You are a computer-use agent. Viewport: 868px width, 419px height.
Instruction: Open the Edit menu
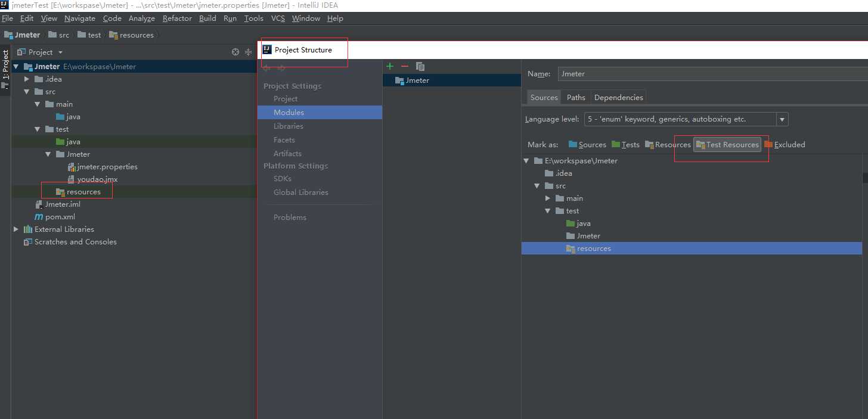tap(26, 18)
